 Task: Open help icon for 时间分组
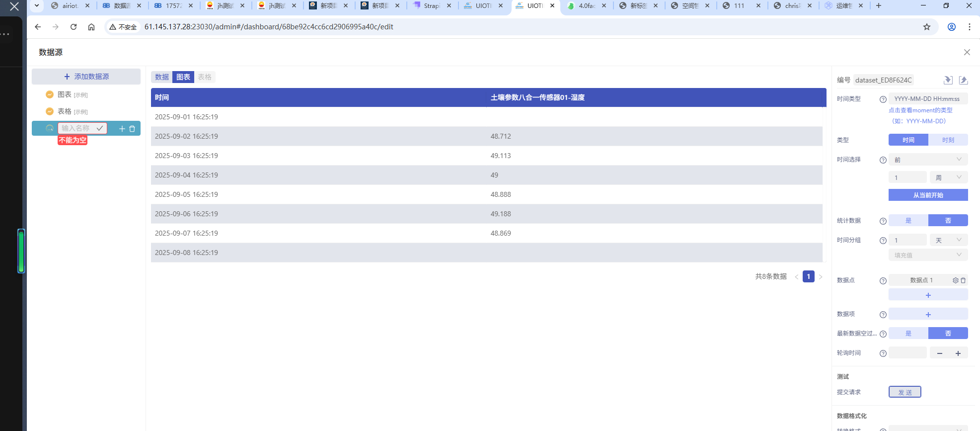883,241
